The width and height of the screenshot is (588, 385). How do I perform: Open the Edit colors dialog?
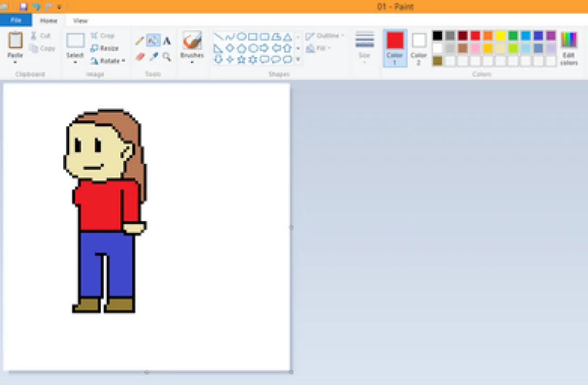pyautogui.click(x=569, y=48)
